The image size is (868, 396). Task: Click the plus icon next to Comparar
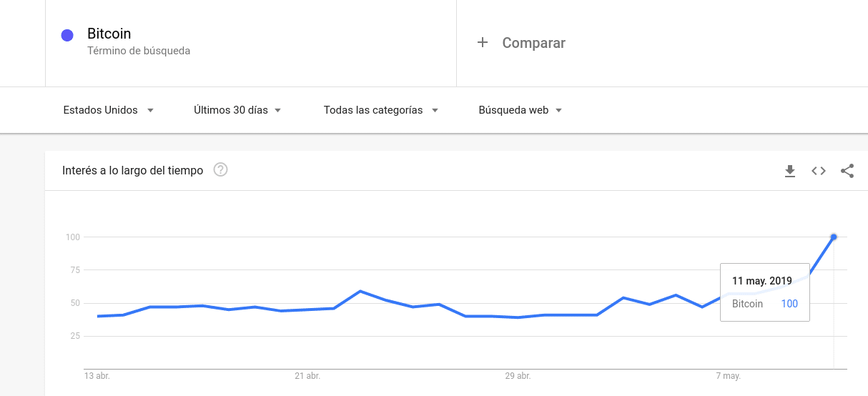tap(483, 43)
